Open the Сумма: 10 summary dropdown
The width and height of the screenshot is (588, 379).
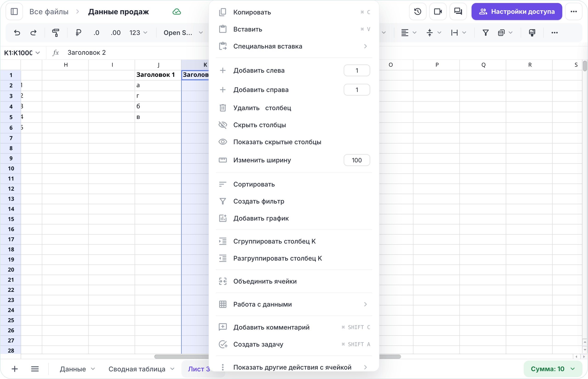click(553, 369)
